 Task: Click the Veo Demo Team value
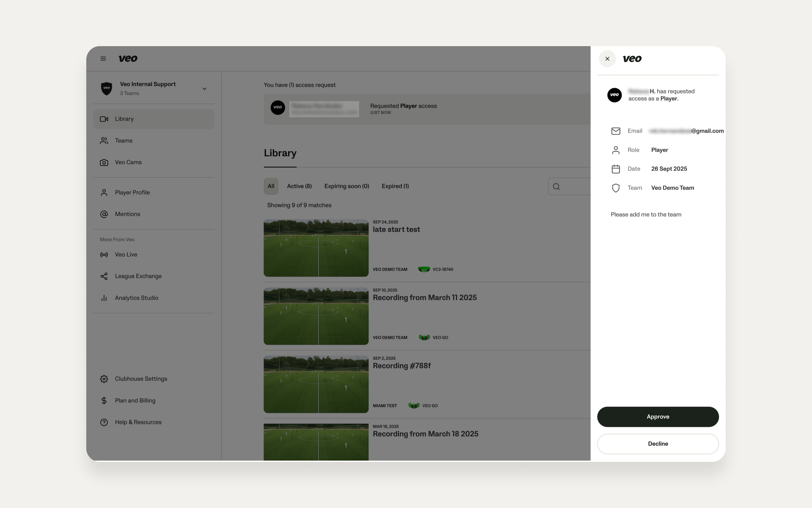click(x=672, y=188)
